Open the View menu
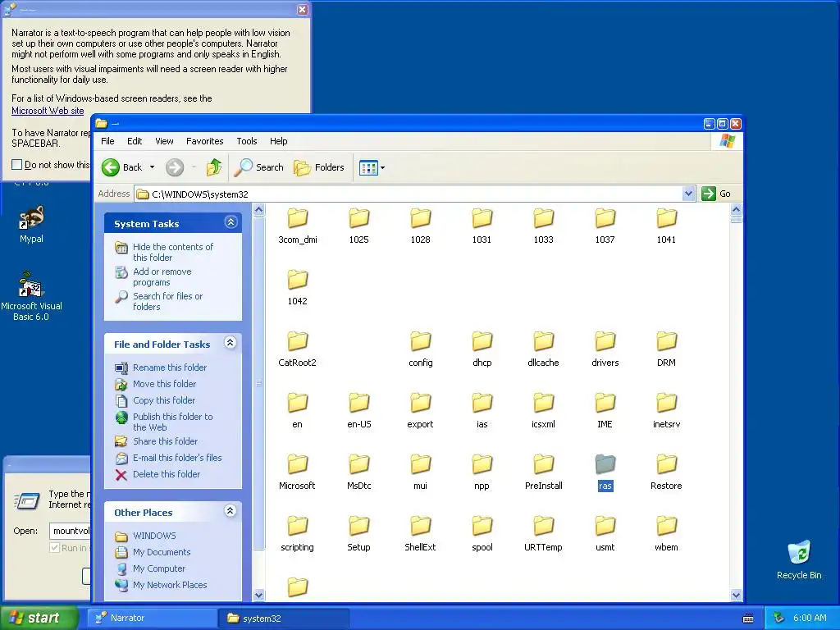The image size is (840, 630). (164, 141)
